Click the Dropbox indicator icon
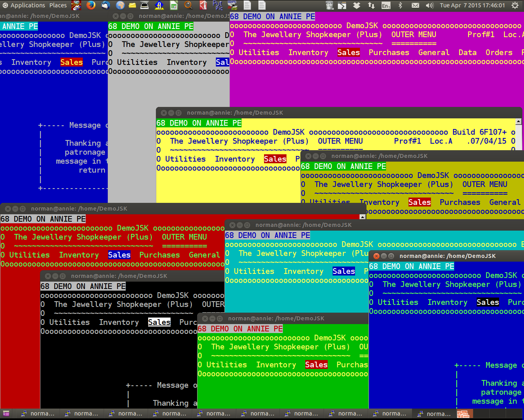Screen dimensions: 524x420 [x=356, y=5]
